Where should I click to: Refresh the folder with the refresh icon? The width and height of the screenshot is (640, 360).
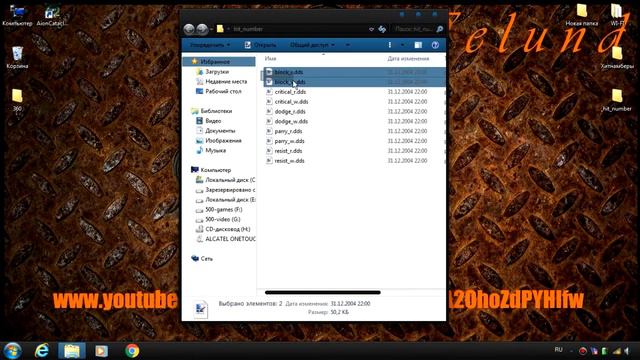click(x=382, y=29)
